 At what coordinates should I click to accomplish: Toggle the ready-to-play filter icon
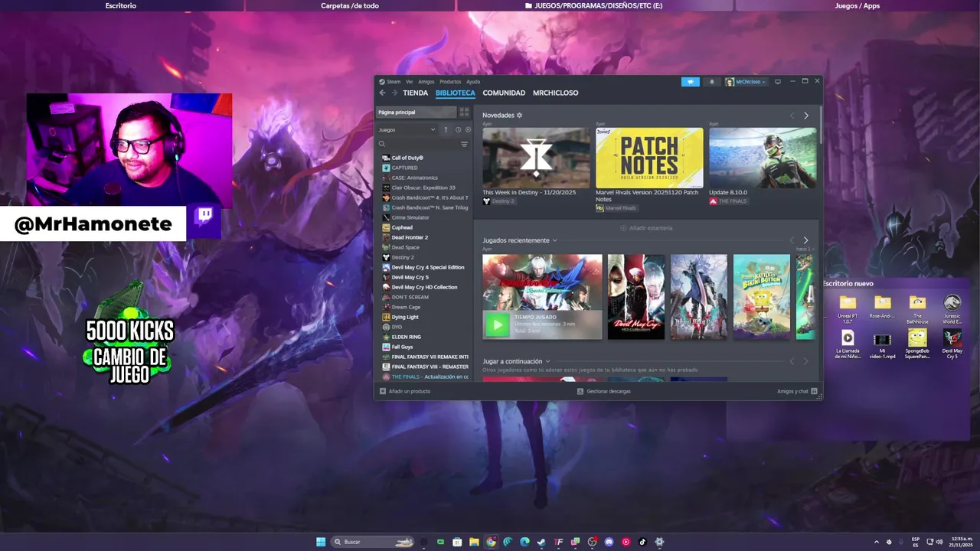tap(468, 129)
